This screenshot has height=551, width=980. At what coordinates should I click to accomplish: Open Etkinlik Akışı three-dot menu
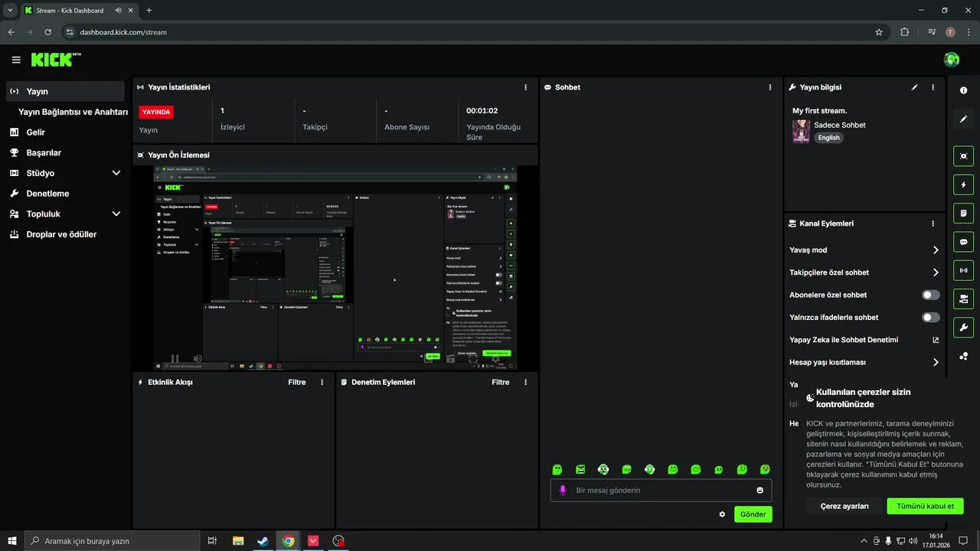point(322,382)
